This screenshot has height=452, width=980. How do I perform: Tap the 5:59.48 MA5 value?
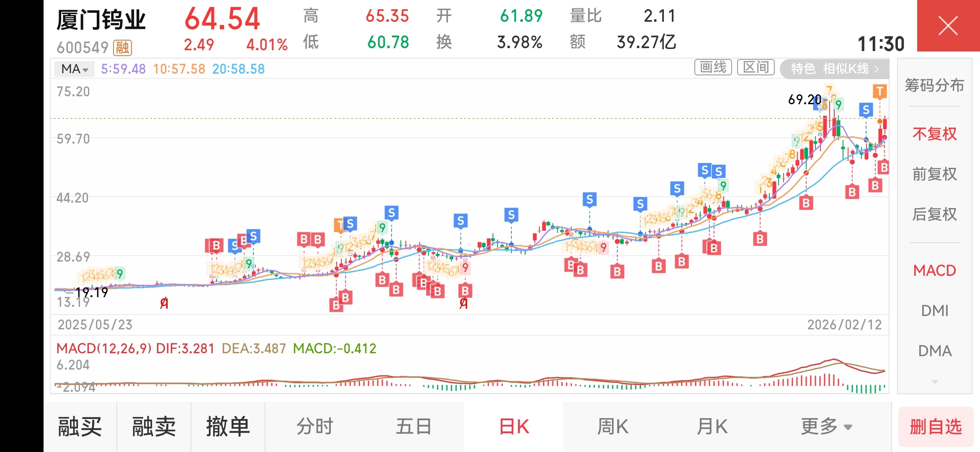pyautogui.click(x=123, y=69)
